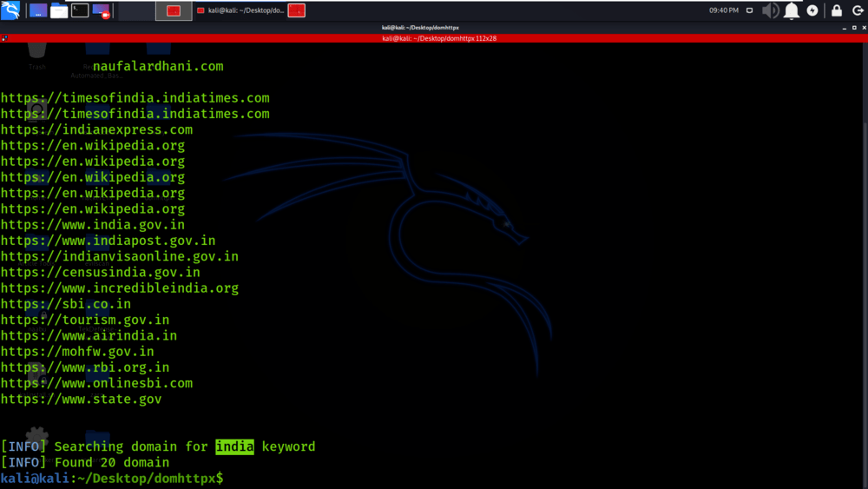Click the https://mohfw.gov.in line
Image resolution: width=868 pixels, height=489 pixels.
(x=77, y=352)
